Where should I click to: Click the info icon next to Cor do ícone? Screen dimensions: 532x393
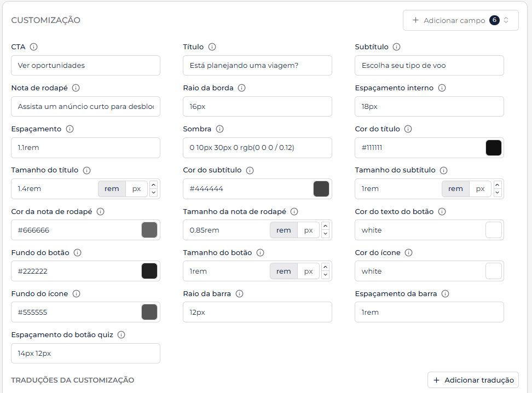[x=408, y=252]
